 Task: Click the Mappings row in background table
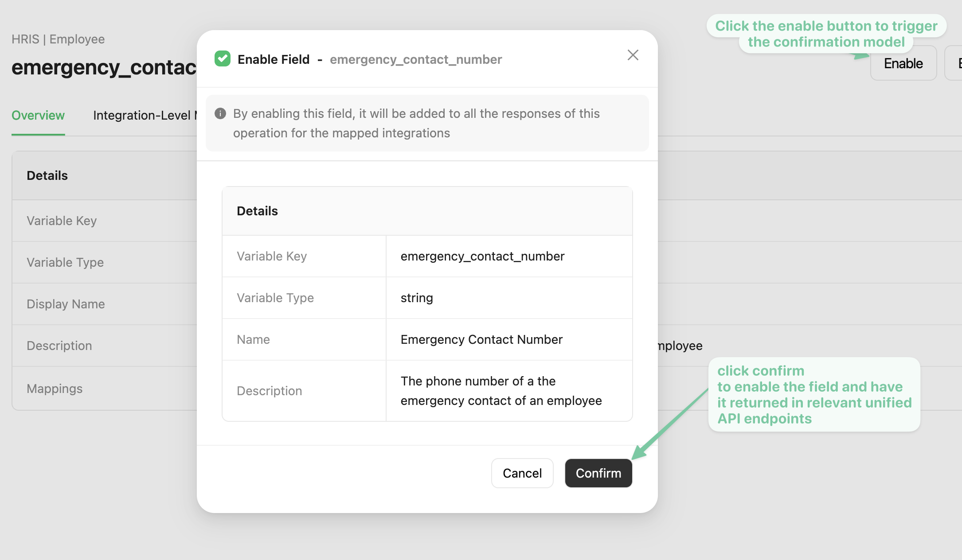105,389
